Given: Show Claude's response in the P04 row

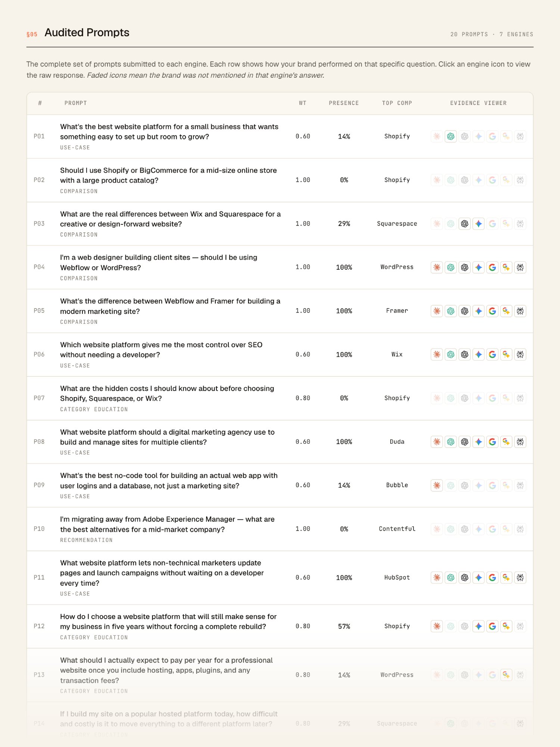Looking at the screenshot, I should [437, 267].
